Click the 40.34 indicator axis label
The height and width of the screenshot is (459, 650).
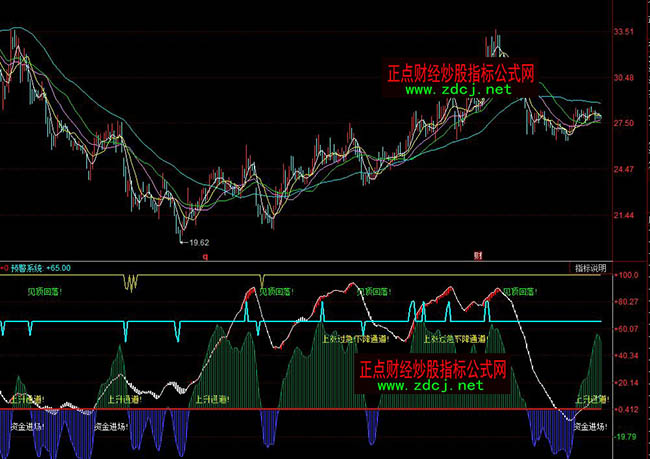point(627,355)
